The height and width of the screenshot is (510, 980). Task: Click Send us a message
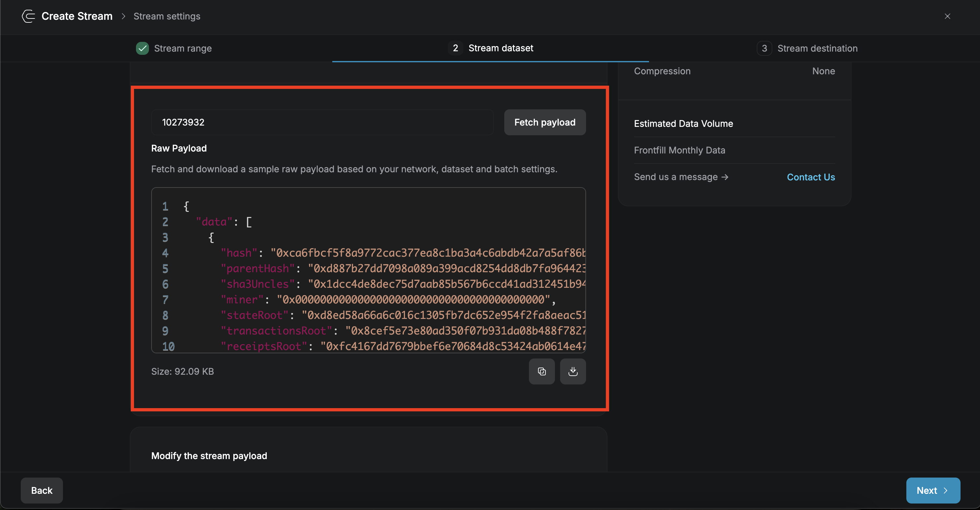(675, 177)
